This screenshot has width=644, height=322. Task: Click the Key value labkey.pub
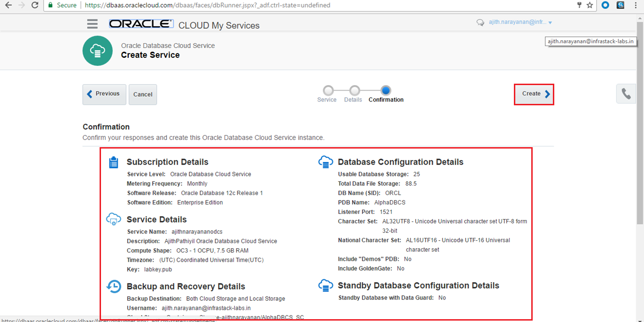[157, 269]
